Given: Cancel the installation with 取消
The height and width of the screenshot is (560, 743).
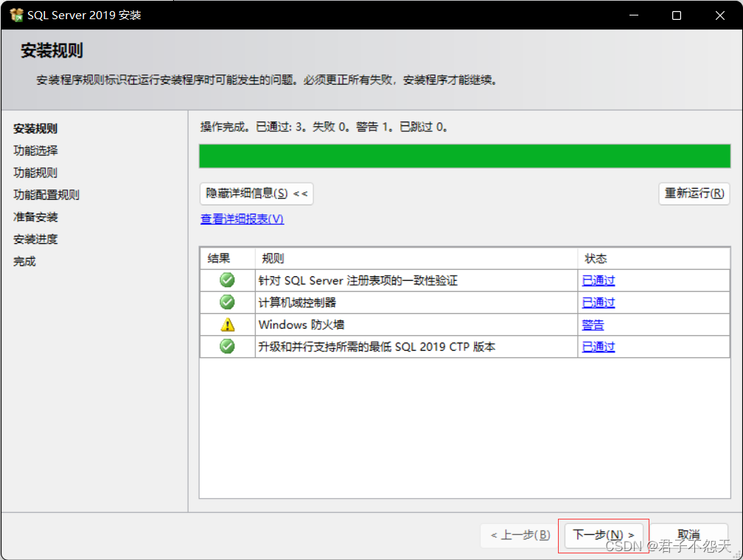Looking at the screenshot, I should [688, 536].
